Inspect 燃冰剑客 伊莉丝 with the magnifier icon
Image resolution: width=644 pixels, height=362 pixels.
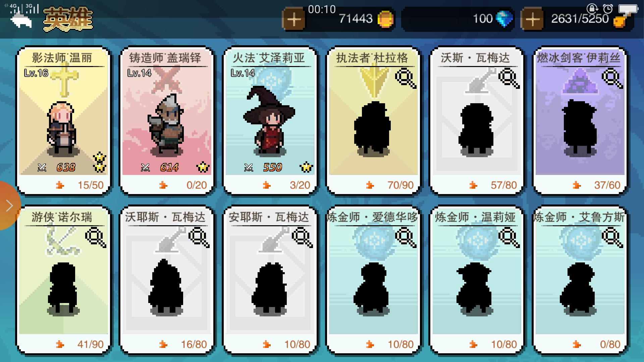click(x=612, y=78)
